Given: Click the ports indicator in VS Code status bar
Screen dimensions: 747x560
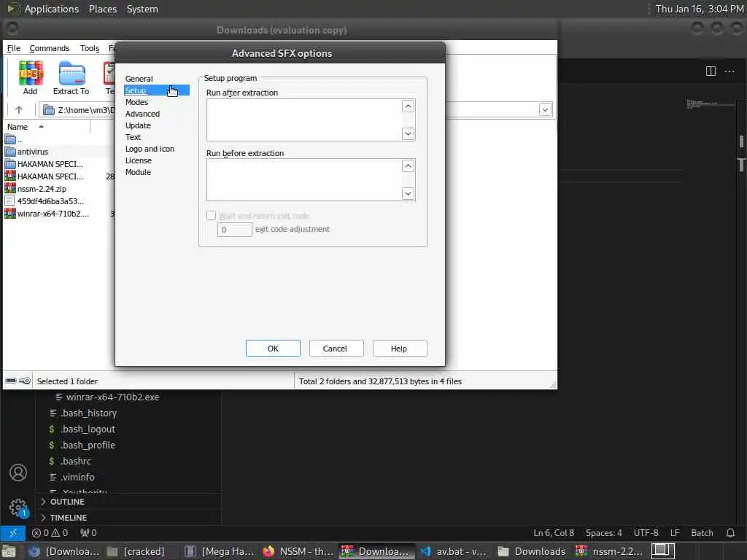Looking at the screenshot, I should pyautogui.click(x=88, y=533).
